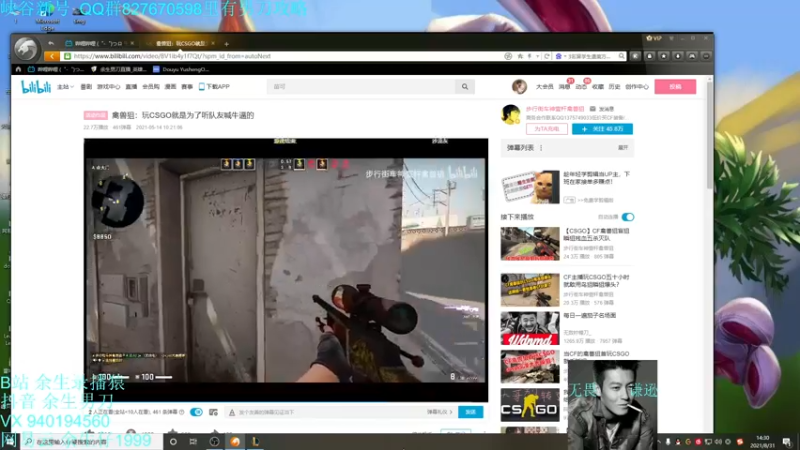Open Windows Start button on taskbar

click(x=9, y=441)
